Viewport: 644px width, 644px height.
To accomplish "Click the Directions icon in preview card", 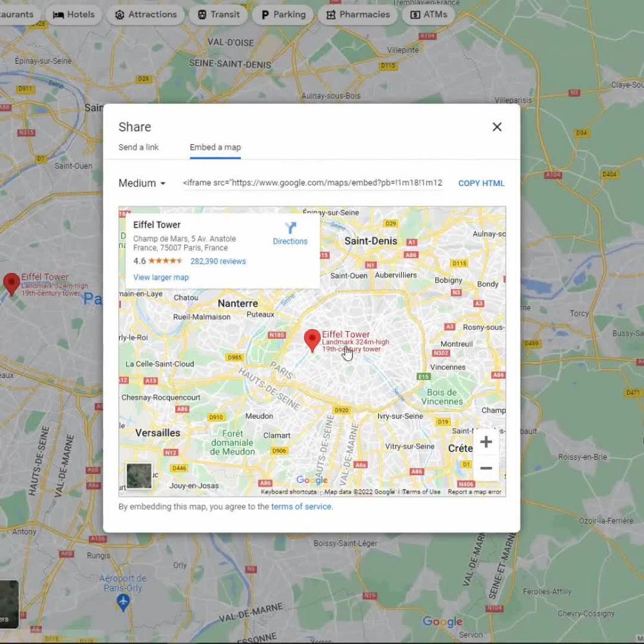I will tap(290, 228).
